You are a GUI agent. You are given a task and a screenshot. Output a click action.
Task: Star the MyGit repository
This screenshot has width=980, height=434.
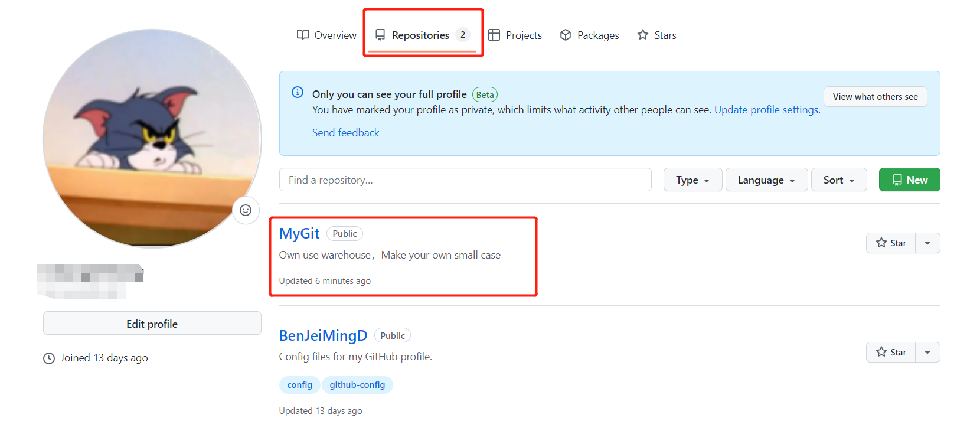(891, 243)
